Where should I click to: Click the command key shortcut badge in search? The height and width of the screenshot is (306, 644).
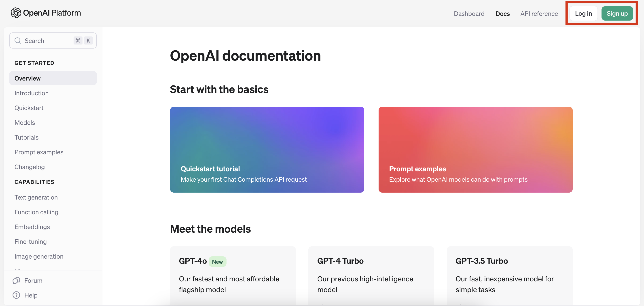coord(78,40)
